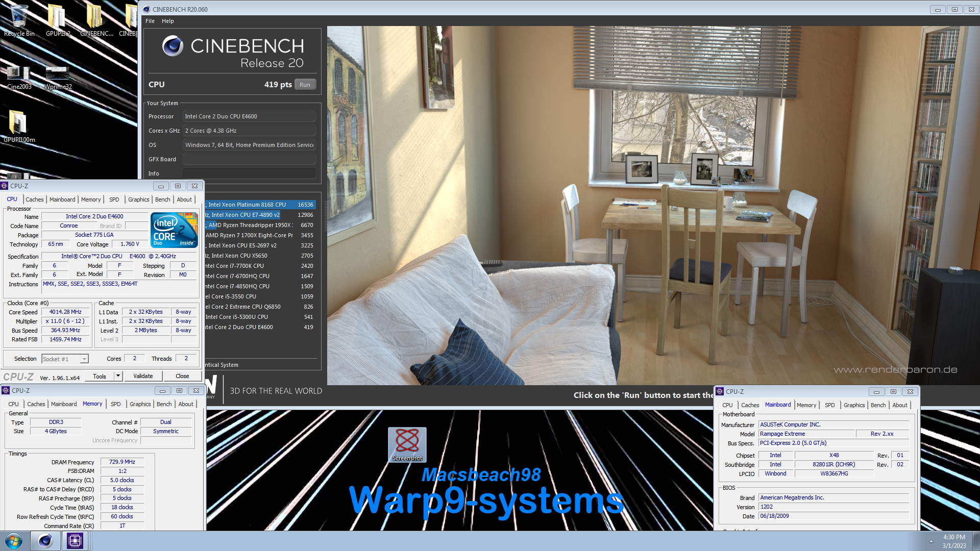Click the Cinebench title bar app icon
Image resolution: width=980 pixels, height=551 pixels.
pos(146,9)
